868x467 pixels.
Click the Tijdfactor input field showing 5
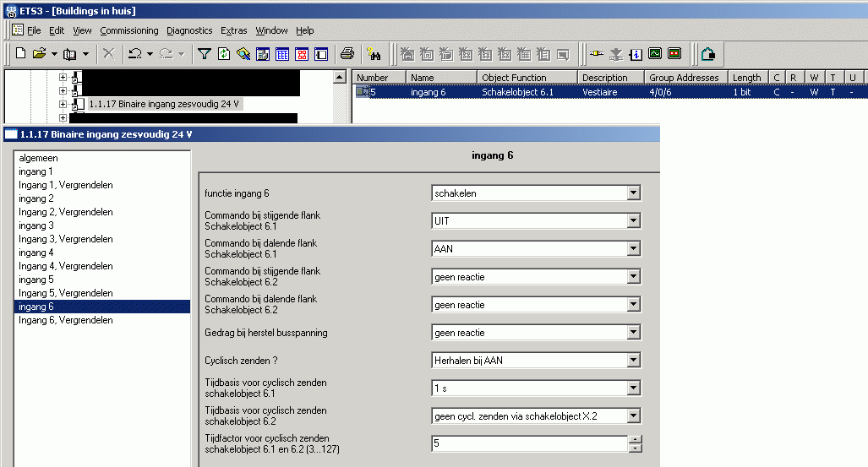[530, 443]
